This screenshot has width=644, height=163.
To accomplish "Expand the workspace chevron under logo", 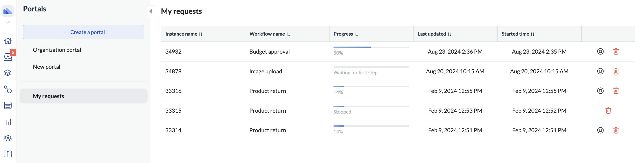I will pos(8,22).
